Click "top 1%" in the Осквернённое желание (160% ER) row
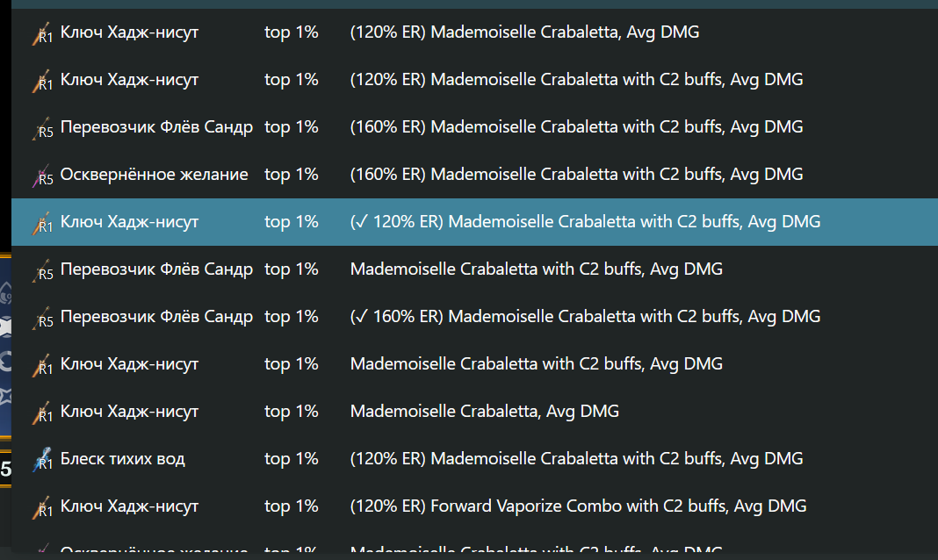 291,175
